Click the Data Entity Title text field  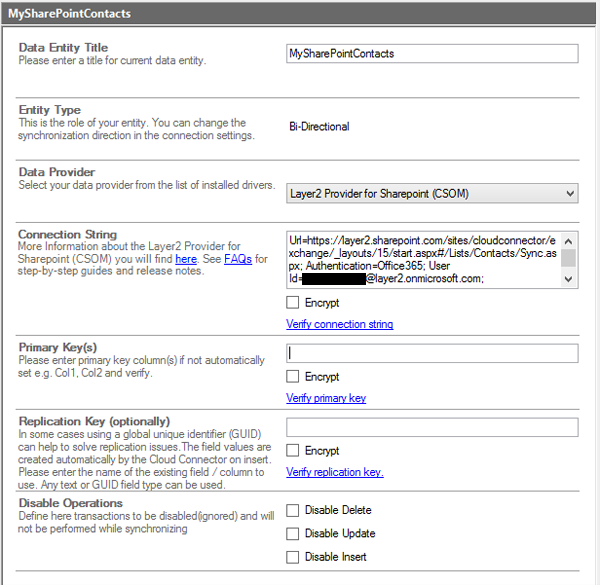431,53
